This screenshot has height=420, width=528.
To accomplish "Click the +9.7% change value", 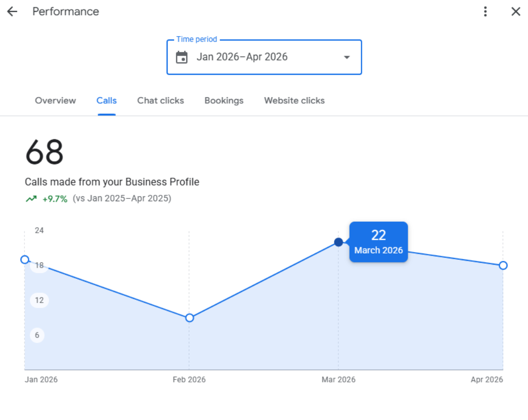I will click(x=55, y=199).
